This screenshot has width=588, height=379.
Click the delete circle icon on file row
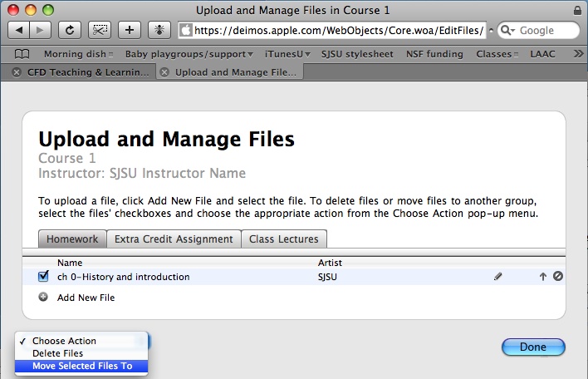(x=558, y=277)
